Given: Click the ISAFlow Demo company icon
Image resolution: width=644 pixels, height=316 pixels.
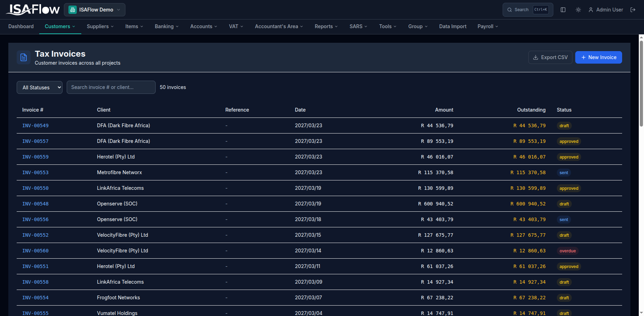Looking at the screenshot, I should (73, 10).
